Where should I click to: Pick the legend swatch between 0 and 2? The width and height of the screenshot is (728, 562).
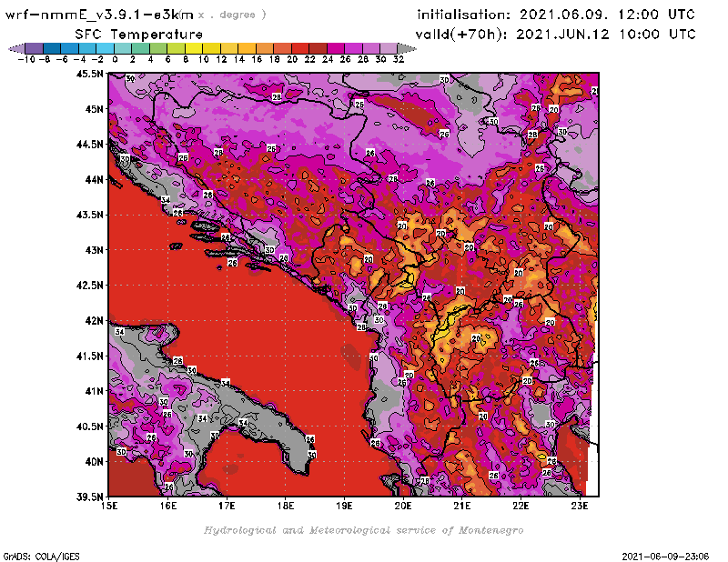pyautogui.click(x=123, y=48)
